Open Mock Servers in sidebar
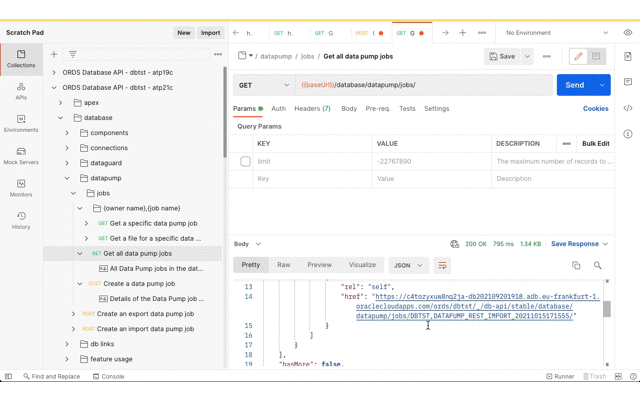The image size is (640, 400). pos(21,156)
